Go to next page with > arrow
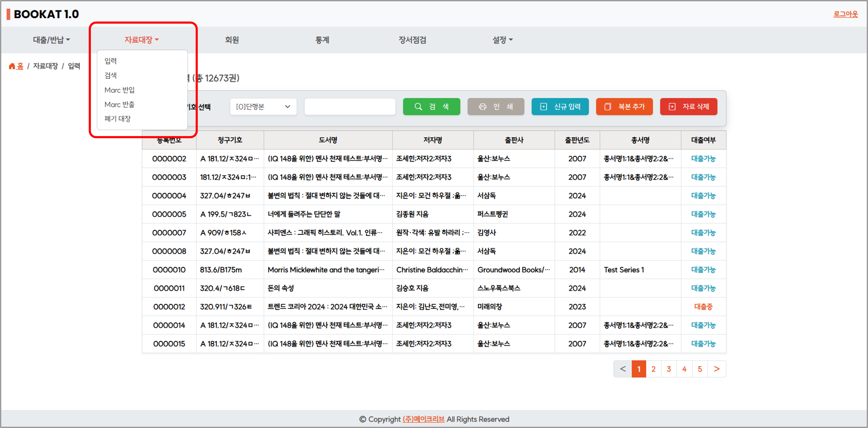The image size is (868, 428). pos(716,369)
